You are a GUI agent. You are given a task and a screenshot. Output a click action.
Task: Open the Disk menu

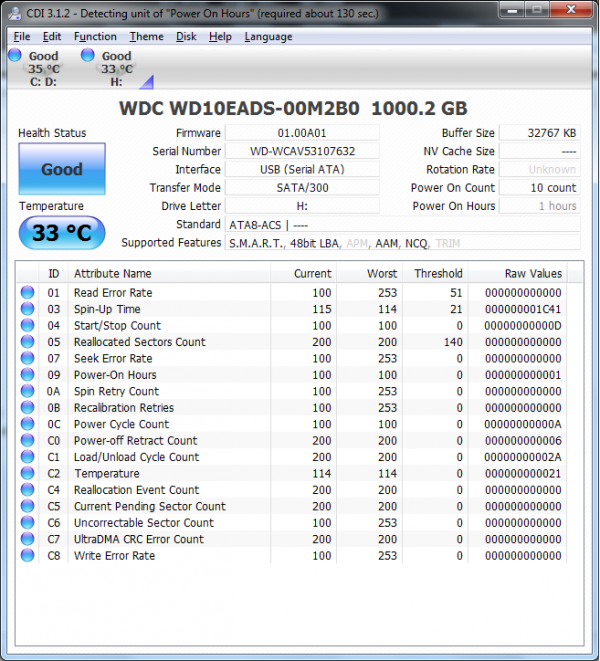(x=186, y=37)
